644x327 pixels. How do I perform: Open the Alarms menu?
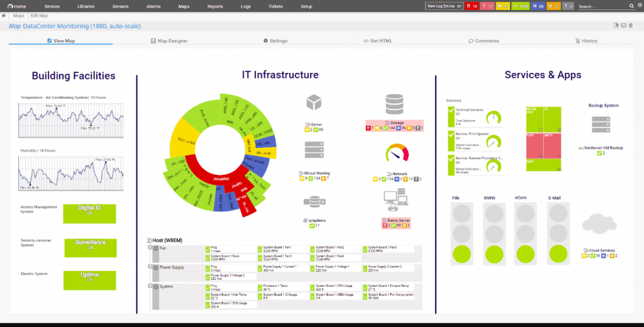pos(153,6)
